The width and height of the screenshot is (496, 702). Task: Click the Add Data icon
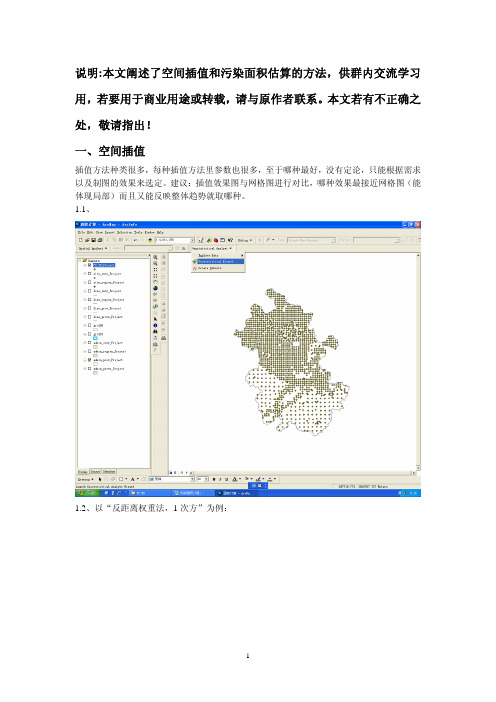150,240
